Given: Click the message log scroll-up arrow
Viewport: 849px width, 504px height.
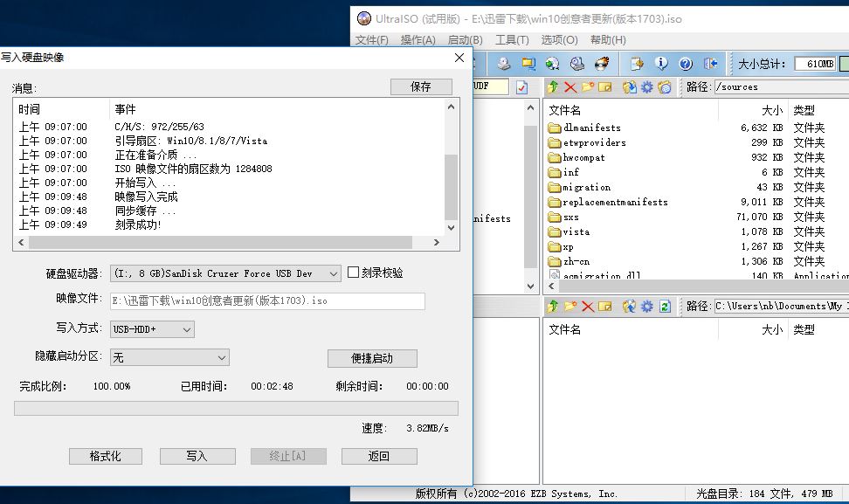Looking at the screenshot, I should (451, 107).
